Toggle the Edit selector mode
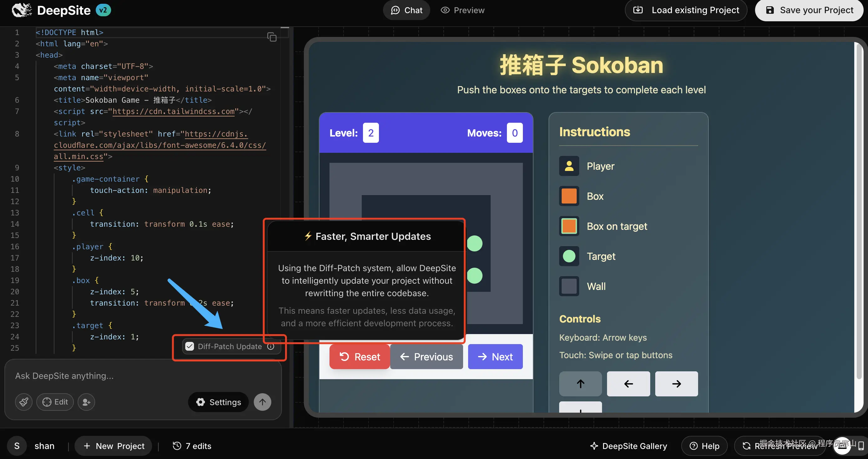This screenshot has width=868, height=459. coord(55,402)
